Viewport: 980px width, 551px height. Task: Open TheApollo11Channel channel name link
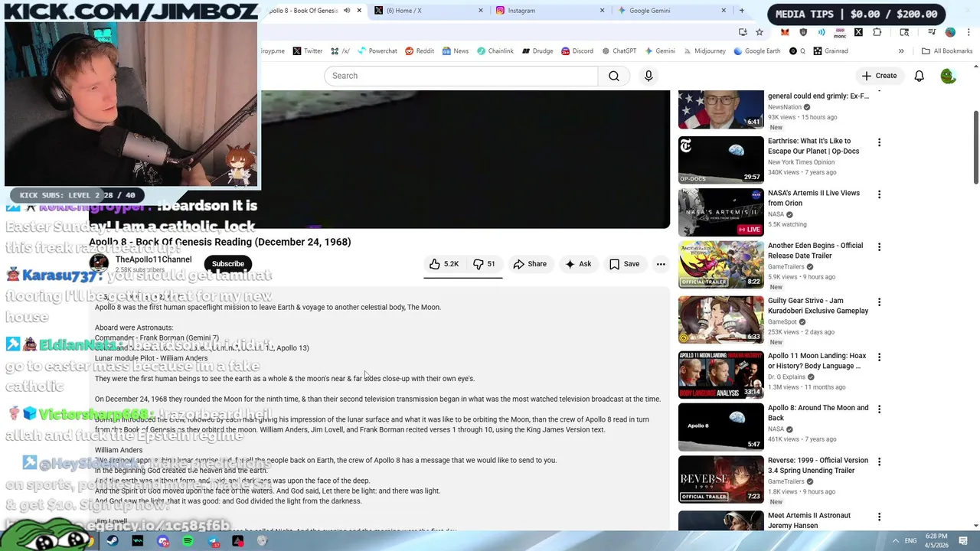[x=153, y=259]
